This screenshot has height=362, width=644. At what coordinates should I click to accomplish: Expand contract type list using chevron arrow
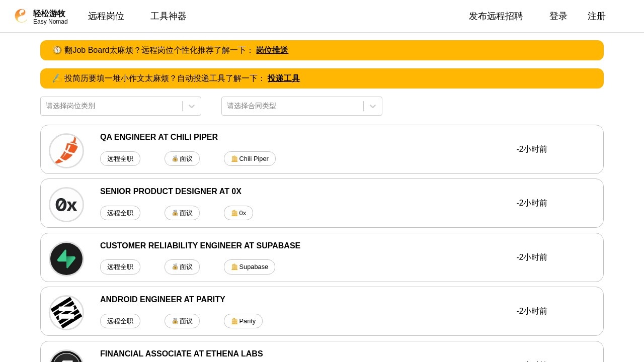(373, 106)
